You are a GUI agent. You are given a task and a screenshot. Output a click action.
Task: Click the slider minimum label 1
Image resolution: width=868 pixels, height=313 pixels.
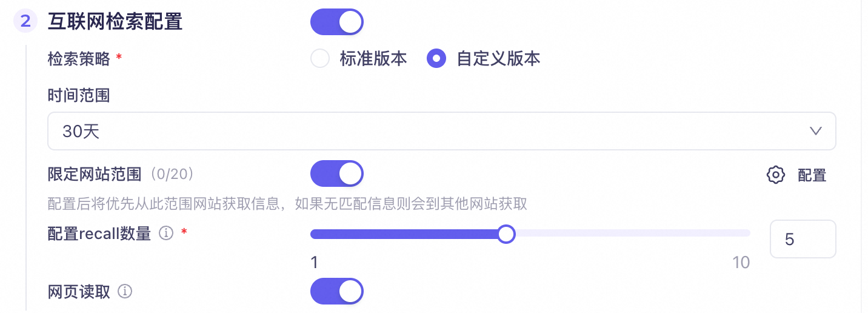[314, 263]
